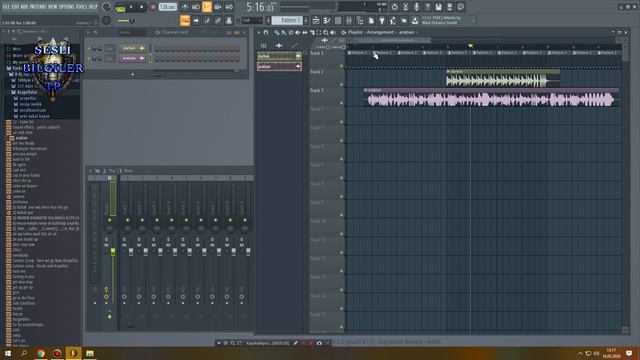Click the Stop button in the transport
640x360 pixels.
tap(142, 7)
